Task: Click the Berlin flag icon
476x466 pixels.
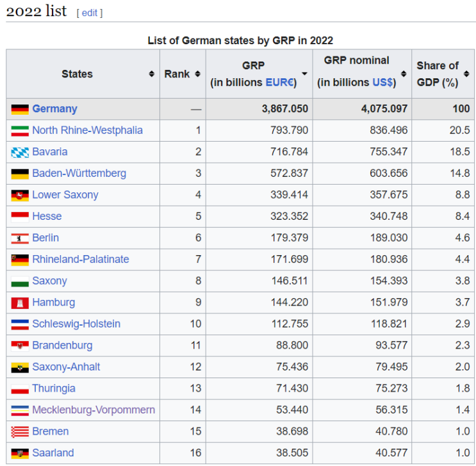Action: (x=20, y=238)
